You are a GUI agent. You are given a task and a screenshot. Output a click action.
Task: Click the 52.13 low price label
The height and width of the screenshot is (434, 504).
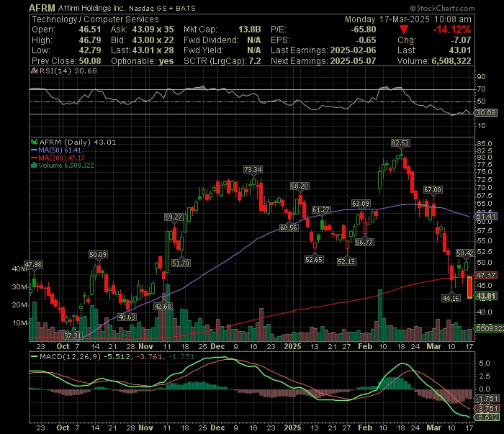tap(346, 261)
